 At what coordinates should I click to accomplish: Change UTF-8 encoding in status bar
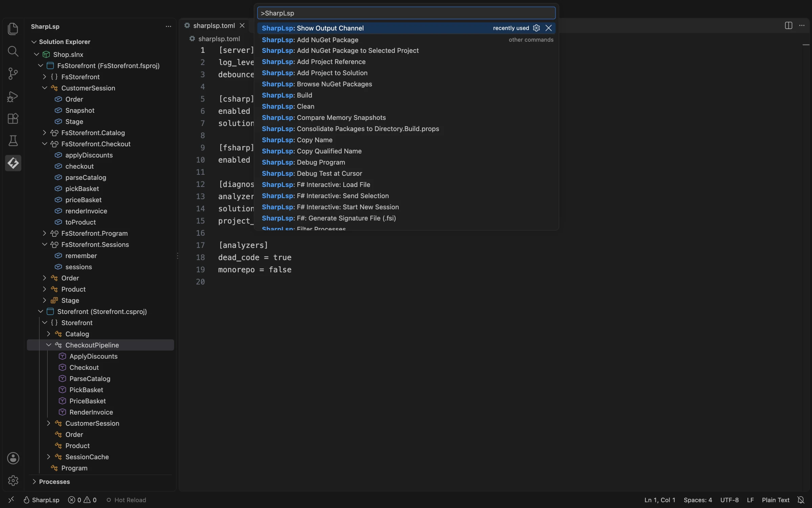[729, 500]
